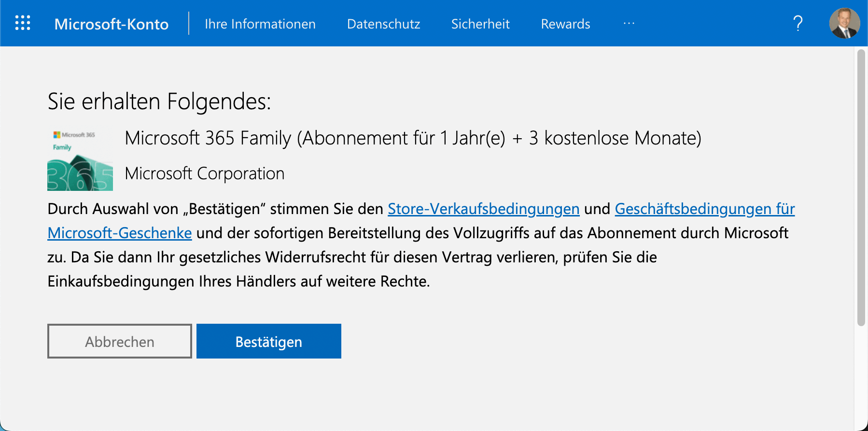Open the help question mark icon

[x=798, y=23]
